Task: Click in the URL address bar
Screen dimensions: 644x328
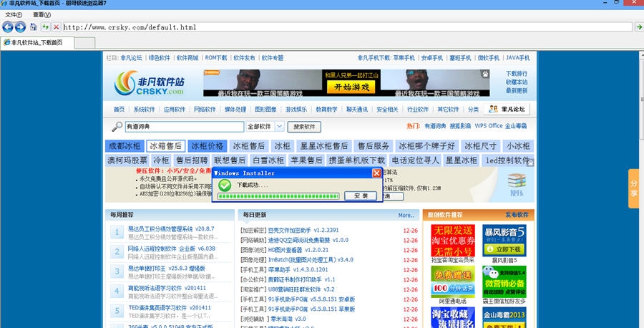Action: pyautogui.click(x=347, y=27)
